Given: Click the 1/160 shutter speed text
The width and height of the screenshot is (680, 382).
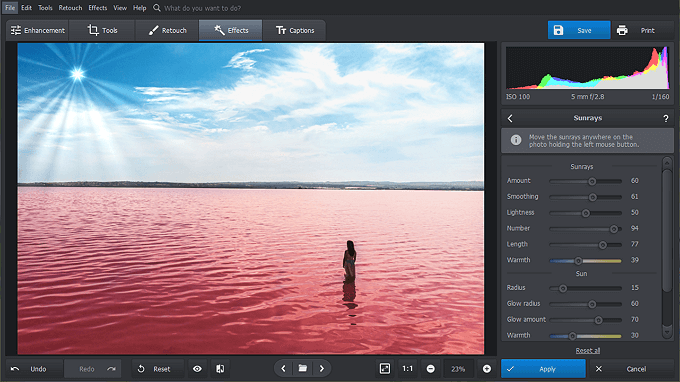Looking at the screenshot, I should [660, 97].
